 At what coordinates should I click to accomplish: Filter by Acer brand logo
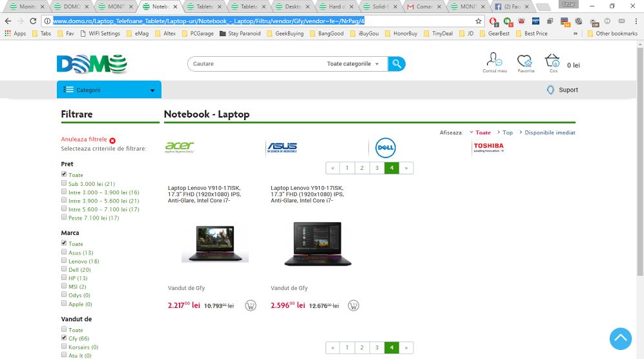(x=180, y=147)
